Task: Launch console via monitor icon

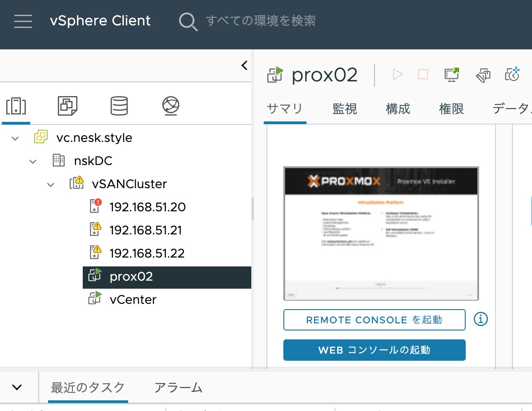Action: pos(451,74)
